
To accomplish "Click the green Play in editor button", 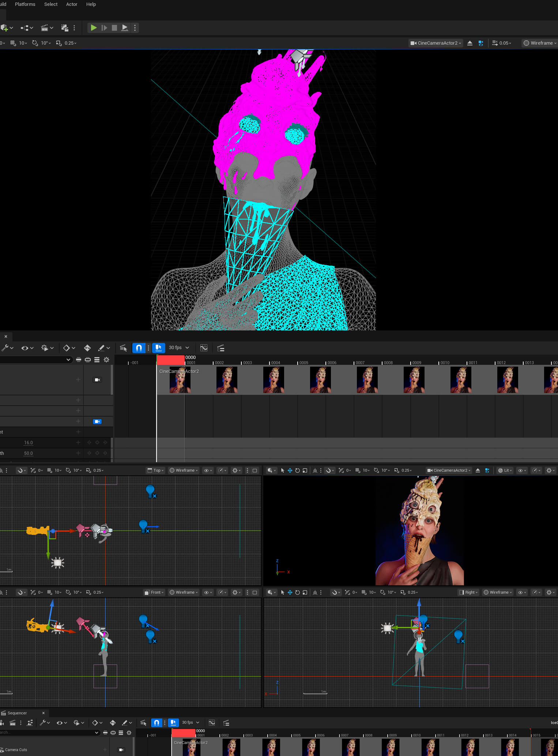I will [94, 28].
